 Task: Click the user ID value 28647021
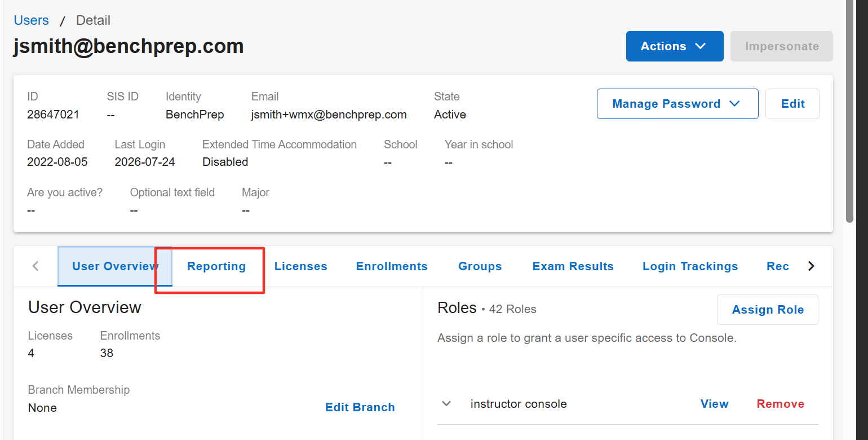coord(54,115)
